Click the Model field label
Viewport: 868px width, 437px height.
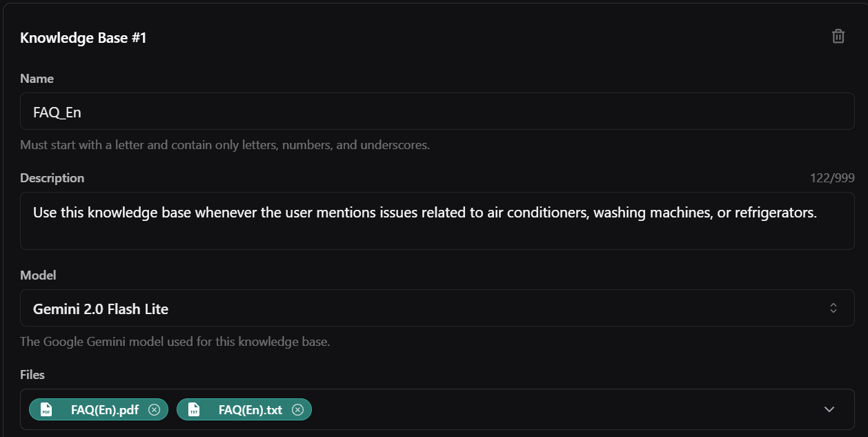point(38,275)
